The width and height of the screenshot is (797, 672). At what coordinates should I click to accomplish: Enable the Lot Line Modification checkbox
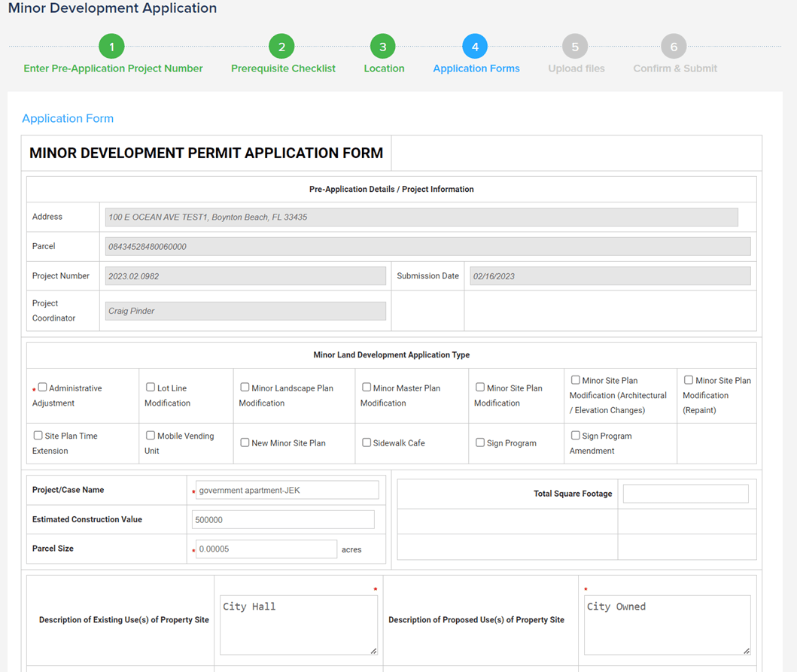point(151,388)
